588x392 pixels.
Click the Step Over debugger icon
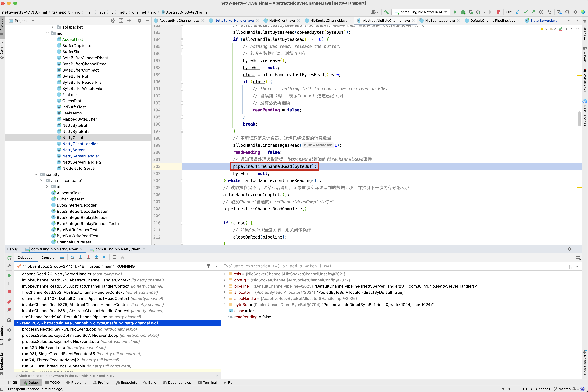[72, 257]
